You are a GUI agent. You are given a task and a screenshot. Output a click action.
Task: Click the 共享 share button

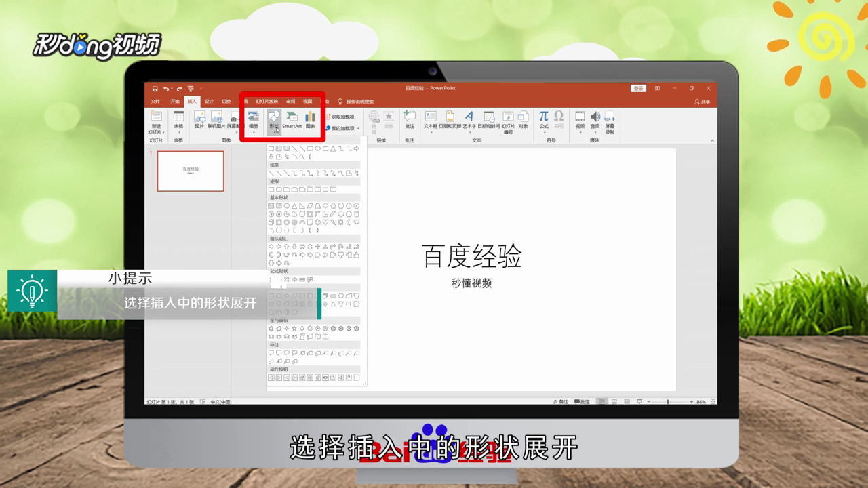pos(702,102)
